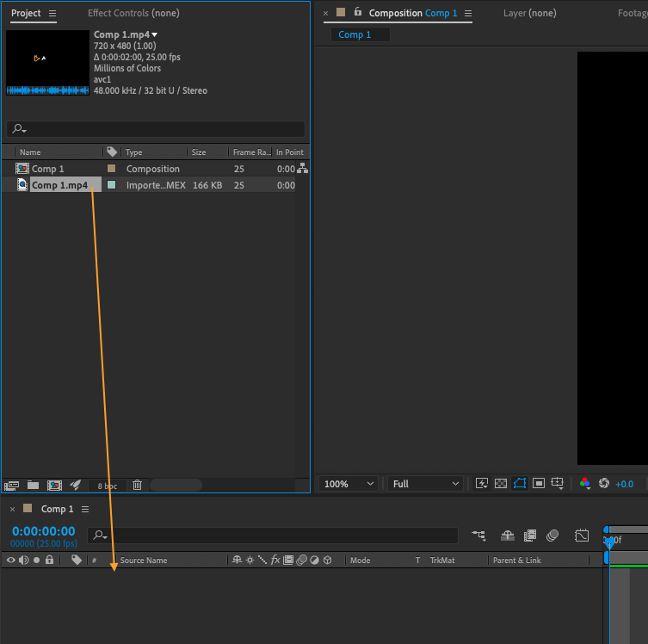Select Comp 1.mp4 in the project list
Image resolution: width=648 pixels, height=644 pixels.
point(59,185)
